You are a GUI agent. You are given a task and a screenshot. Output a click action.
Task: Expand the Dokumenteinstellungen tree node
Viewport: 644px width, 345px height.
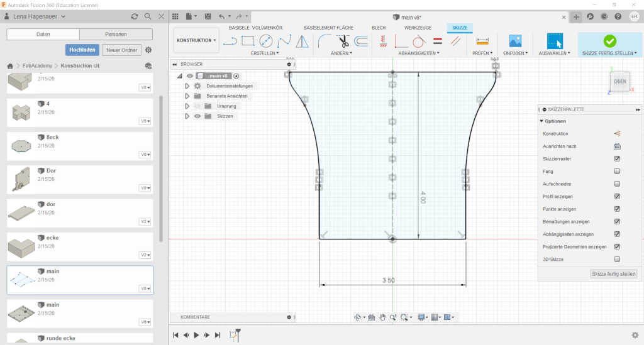point(187,85)
